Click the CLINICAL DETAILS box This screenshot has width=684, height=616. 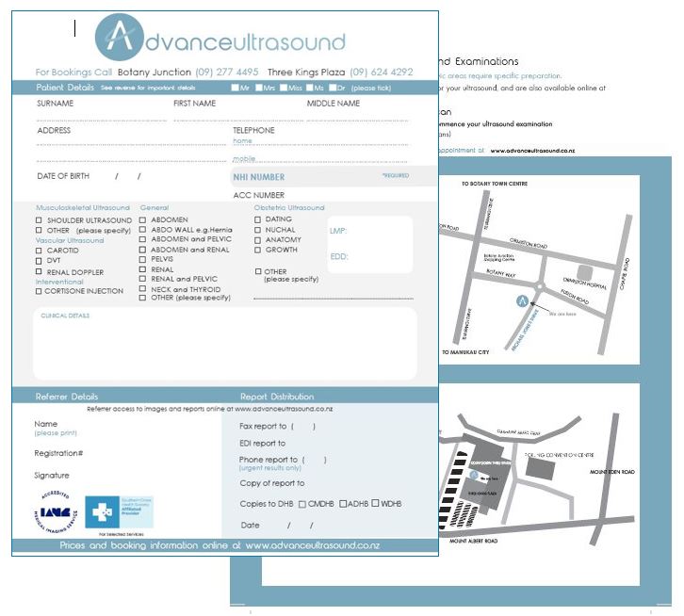225,344
